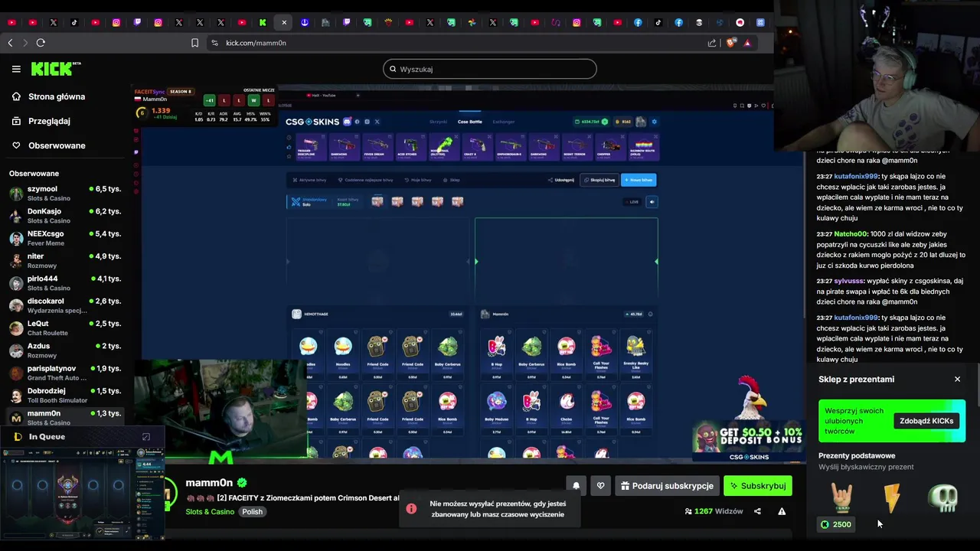Click the gift ban error notification
Screen dimensions: 980x551
(490, 509)
